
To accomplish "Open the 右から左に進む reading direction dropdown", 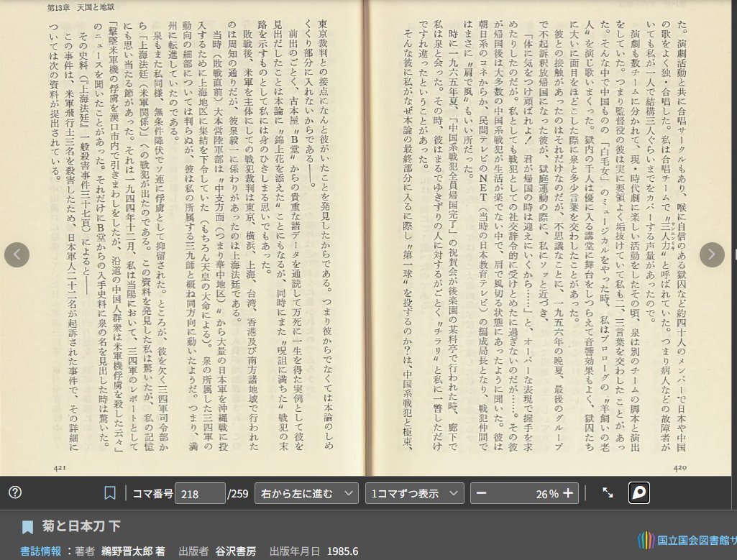I will 306,493.
